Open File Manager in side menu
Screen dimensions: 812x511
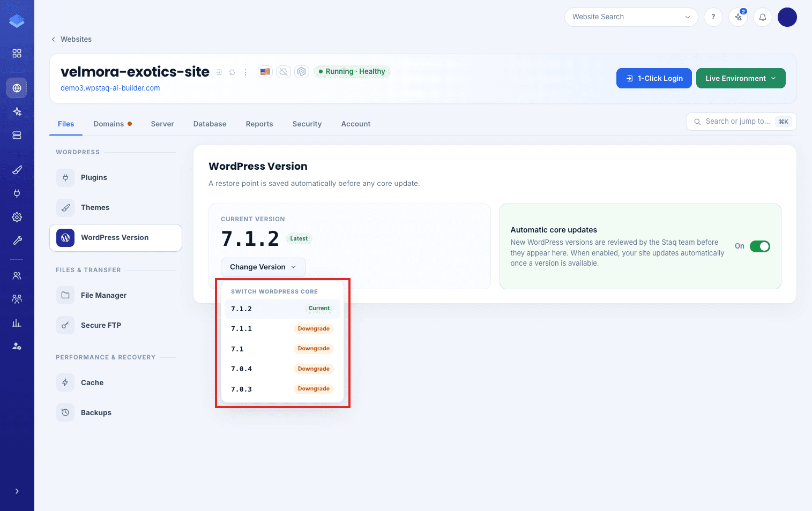(x=116, y=295)
